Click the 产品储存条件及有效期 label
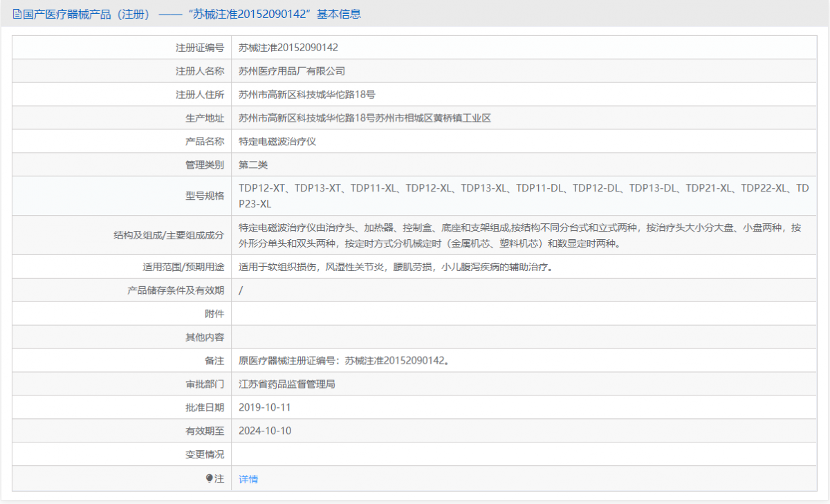This screenshot has width=830, height=504. pos(176,290)
